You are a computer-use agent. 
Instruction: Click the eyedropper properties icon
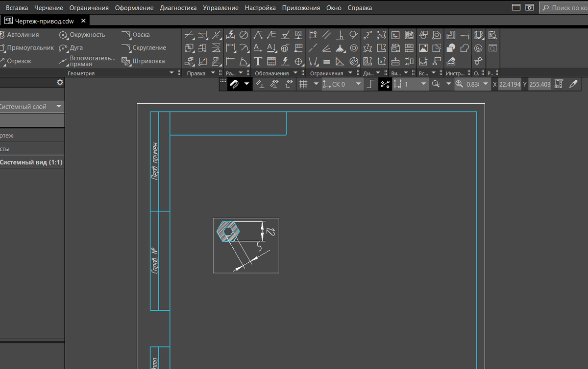(x=573, y=84)
